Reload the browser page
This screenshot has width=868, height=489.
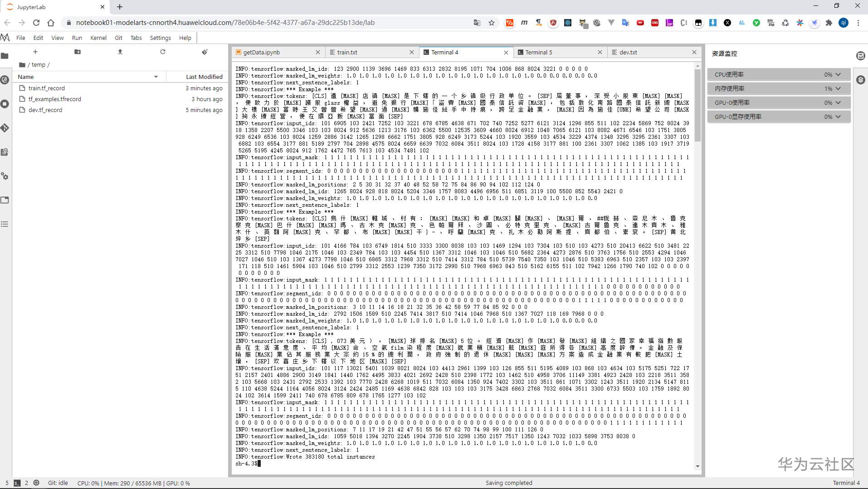(x=36, y=23)
